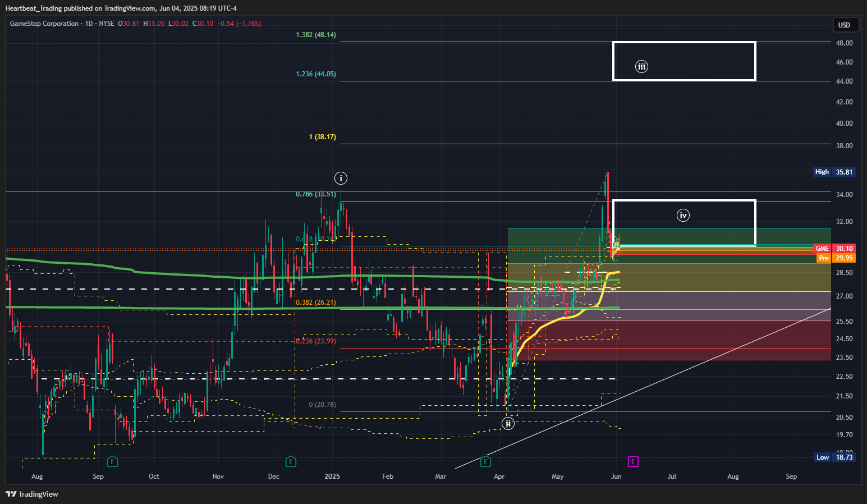Click the 0 (20.78) Fibonacci label
The image size is (867, 504).
[323, 405]
